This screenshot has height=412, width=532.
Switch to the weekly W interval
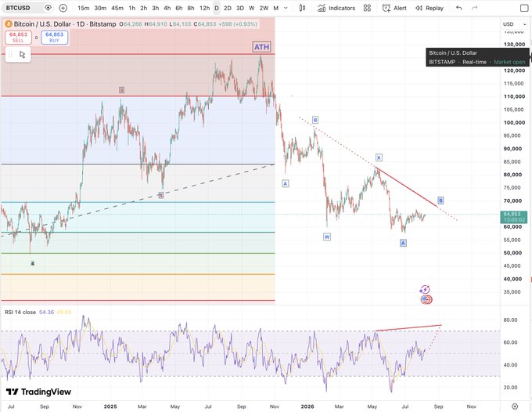click(252, 8)
